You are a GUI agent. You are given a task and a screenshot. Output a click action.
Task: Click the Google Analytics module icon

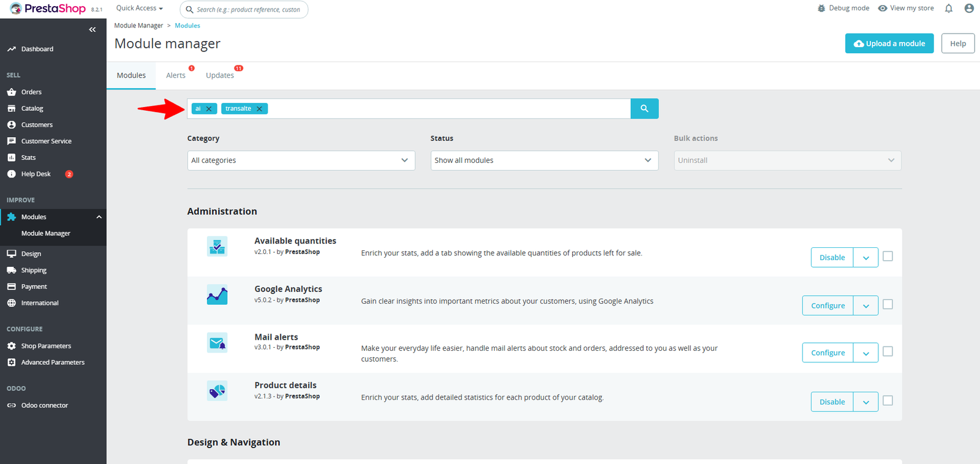(217, 295)
